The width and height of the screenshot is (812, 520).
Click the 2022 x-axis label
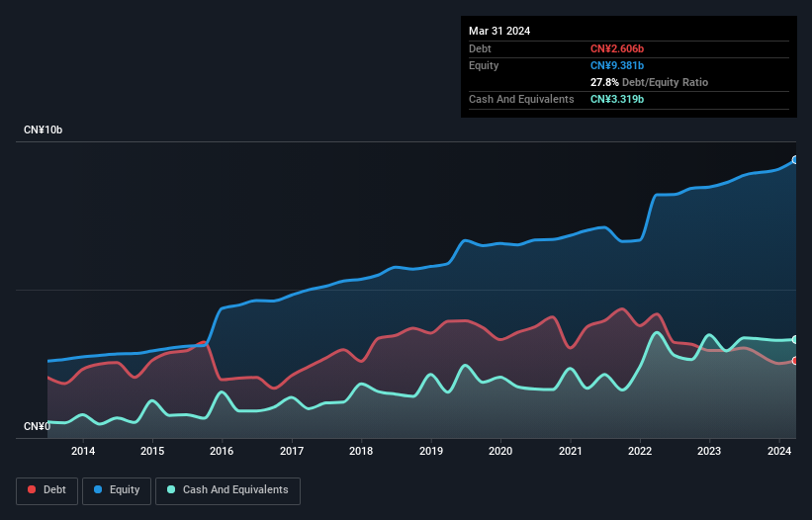point(640,451)
